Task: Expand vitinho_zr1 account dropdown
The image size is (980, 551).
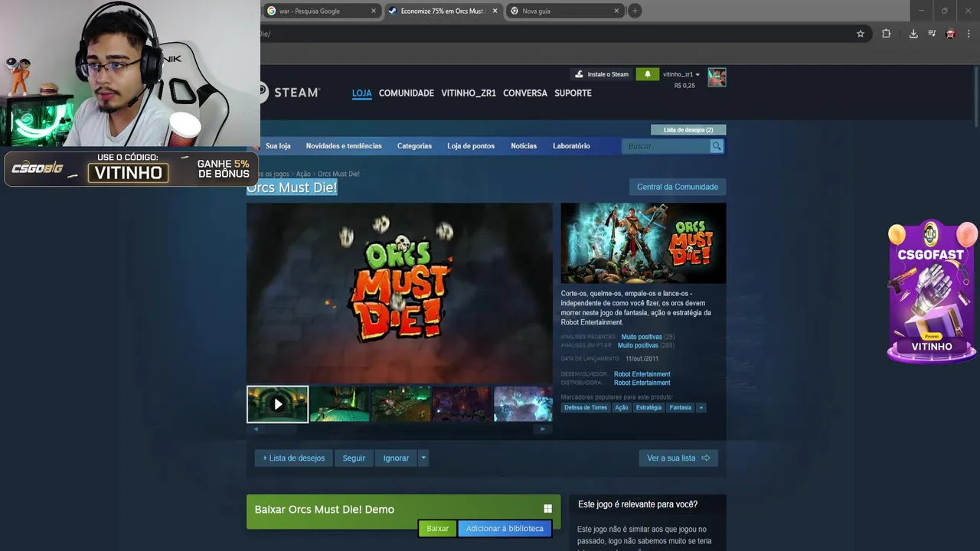Action: pyautogui.click(x=681, y=74)
